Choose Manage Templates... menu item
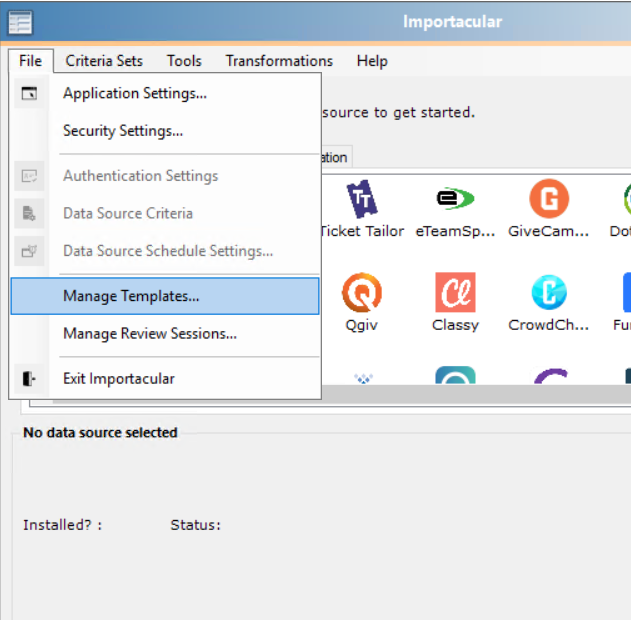The image size is (631, 620). (165, 296)
